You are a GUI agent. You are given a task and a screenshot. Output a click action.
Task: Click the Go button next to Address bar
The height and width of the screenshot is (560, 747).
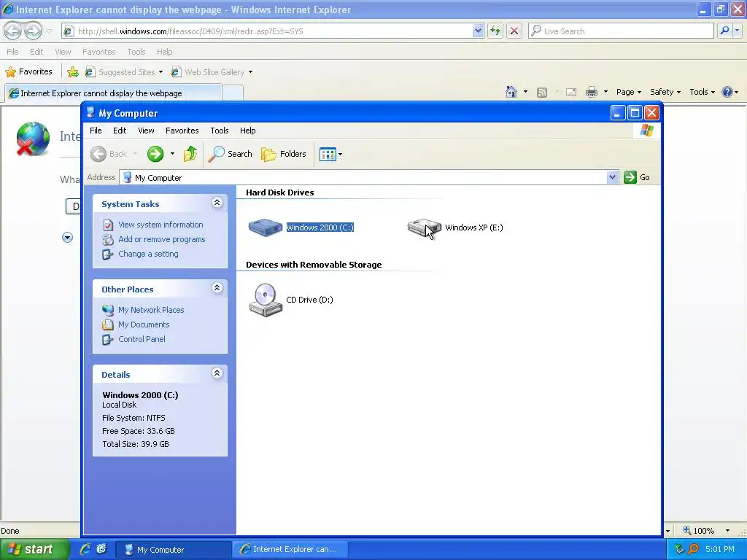click(637, 177)
